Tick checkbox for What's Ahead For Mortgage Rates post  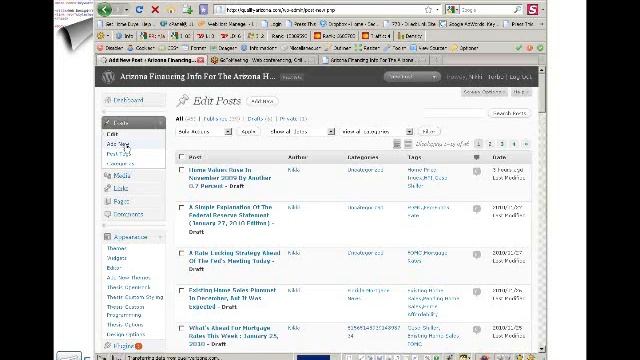[x=182, y=328]
